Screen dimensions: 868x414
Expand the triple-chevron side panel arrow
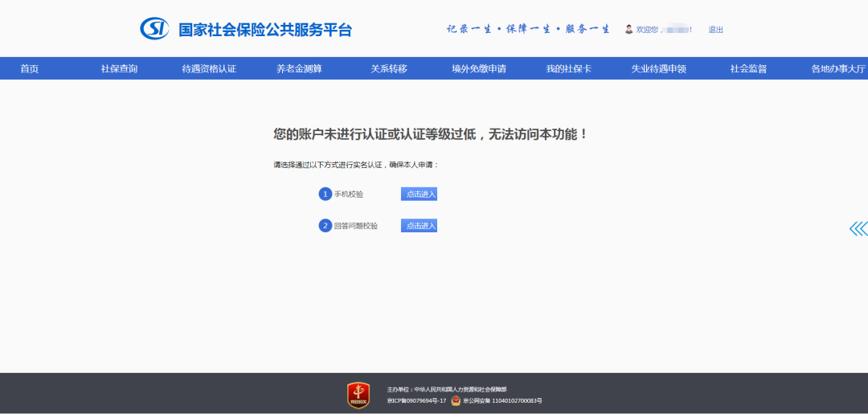tap(858, 229)
